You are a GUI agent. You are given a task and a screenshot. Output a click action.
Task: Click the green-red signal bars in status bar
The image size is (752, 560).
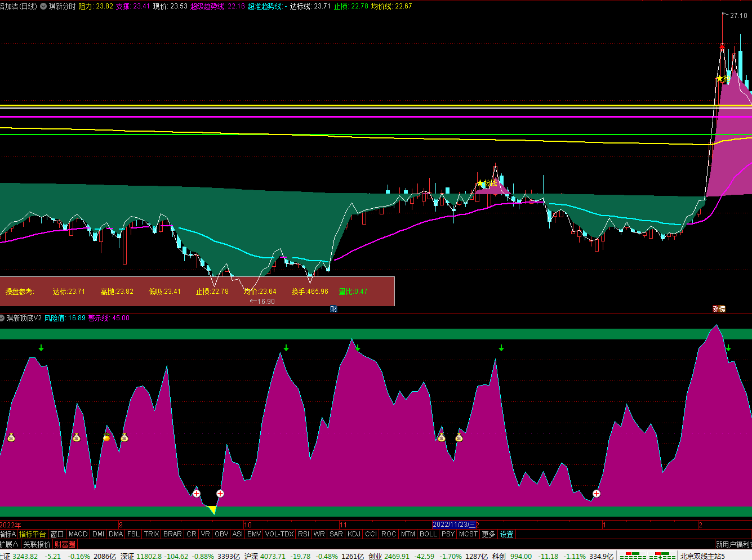coord(647,556)
